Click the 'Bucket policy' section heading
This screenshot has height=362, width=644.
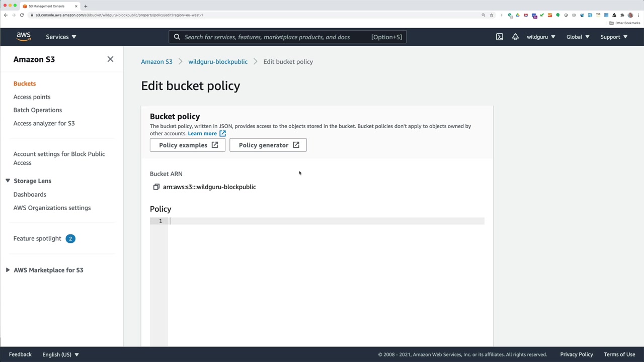point(175,117)
